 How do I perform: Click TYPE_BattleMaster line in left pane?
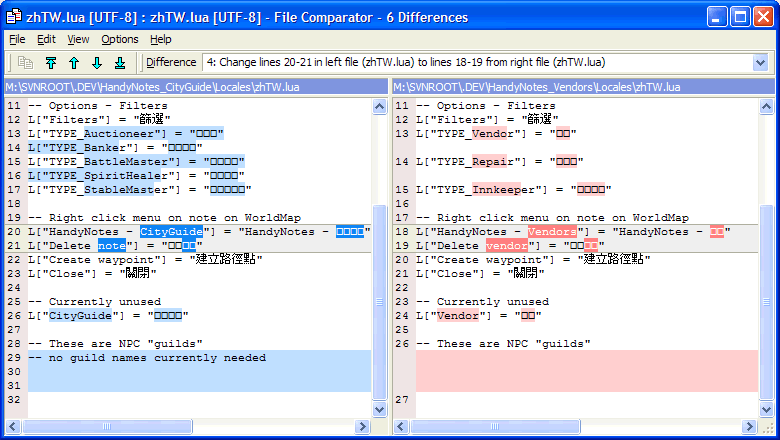click(136, 162)
